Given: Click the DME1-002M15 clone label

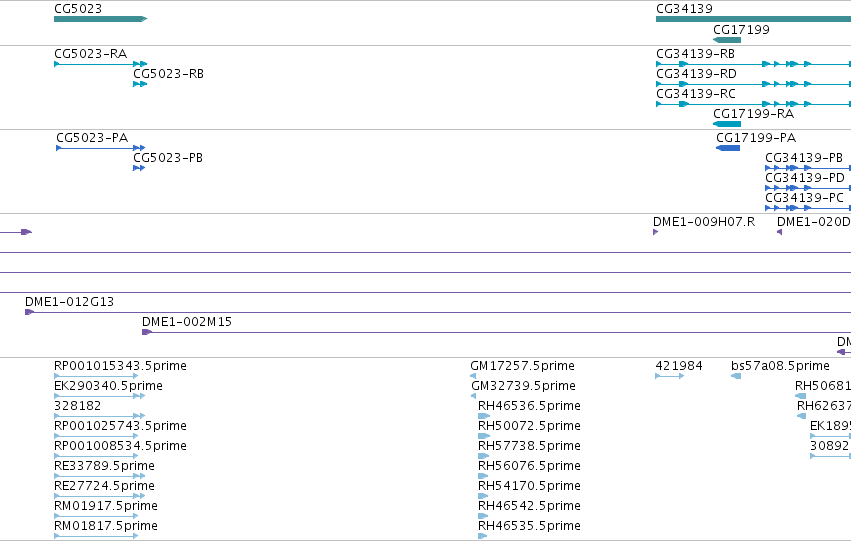Looking at the screenshot, I should (187, 322).
